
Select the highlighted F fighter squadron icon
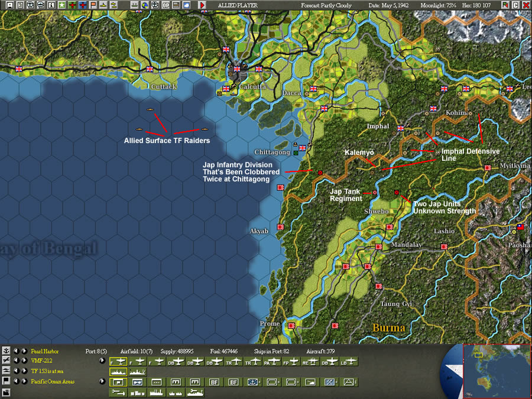coord(118,362)
